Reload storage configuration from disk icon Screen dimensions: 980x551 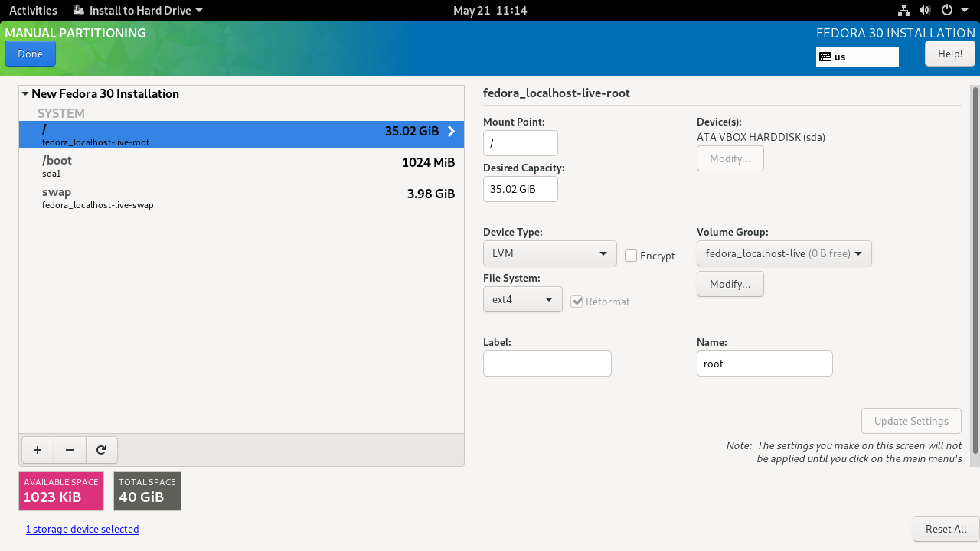click(101, 451)
